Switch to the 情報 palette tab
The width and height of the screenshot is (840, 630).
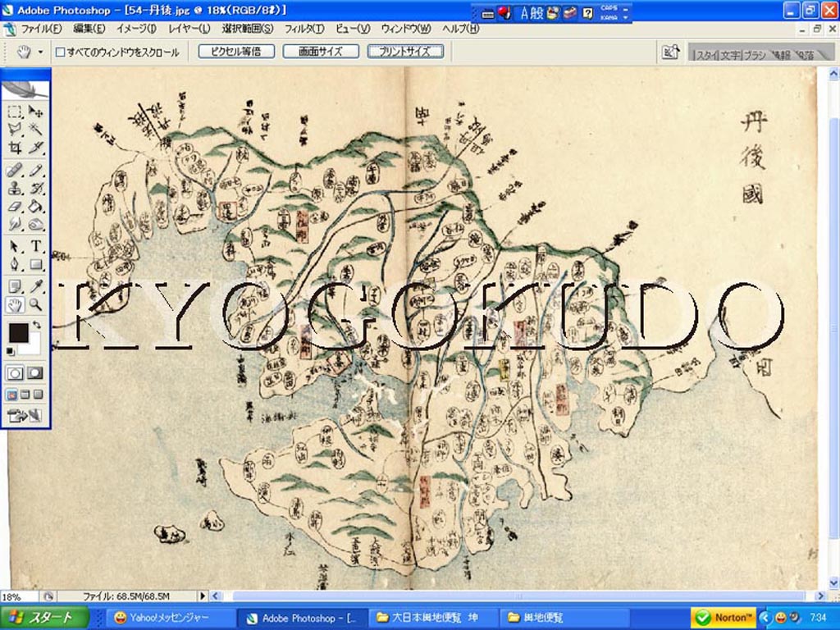pos(781,55)
